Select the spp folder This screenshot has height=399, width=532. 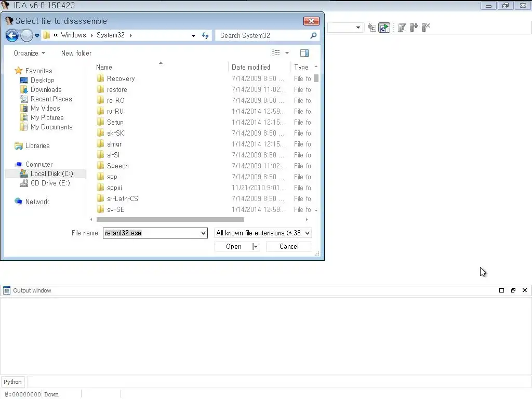112,177
